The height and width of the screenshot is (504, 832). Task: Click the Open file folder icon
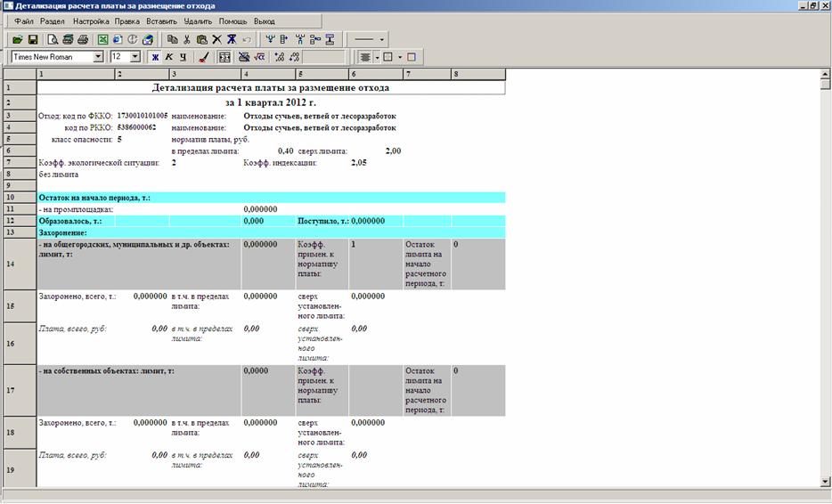click(18, 39)
